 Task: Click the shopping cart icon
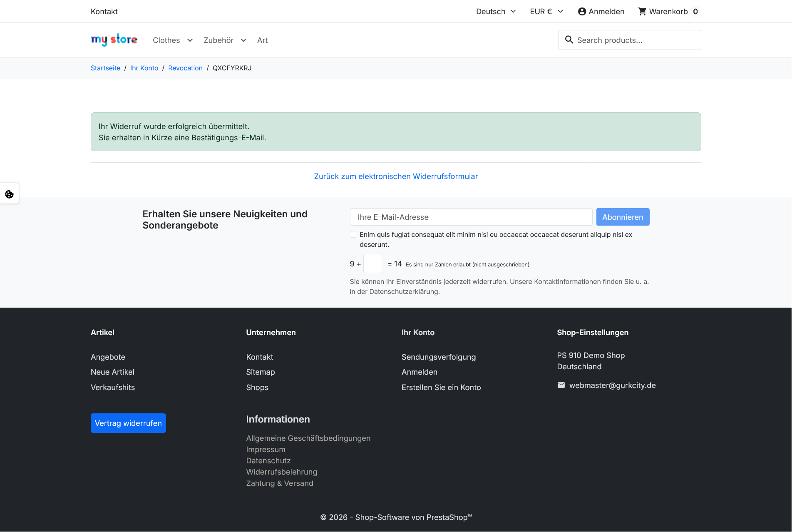642,12
